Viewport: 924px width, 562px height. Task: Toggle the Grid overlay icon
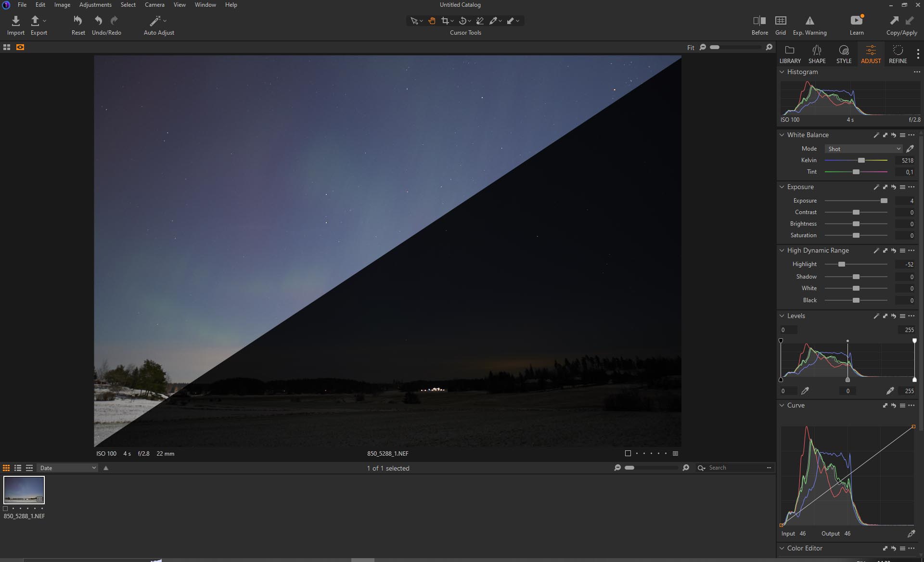[x=780, y=21]
